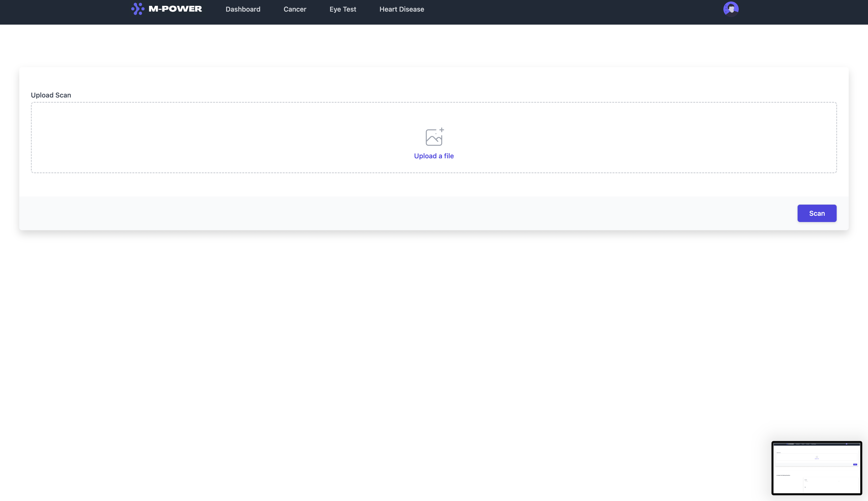This screenshot has height=501, width=868.
Task: Click the 'Upload Scan' field label
Action: pos(51,95)
